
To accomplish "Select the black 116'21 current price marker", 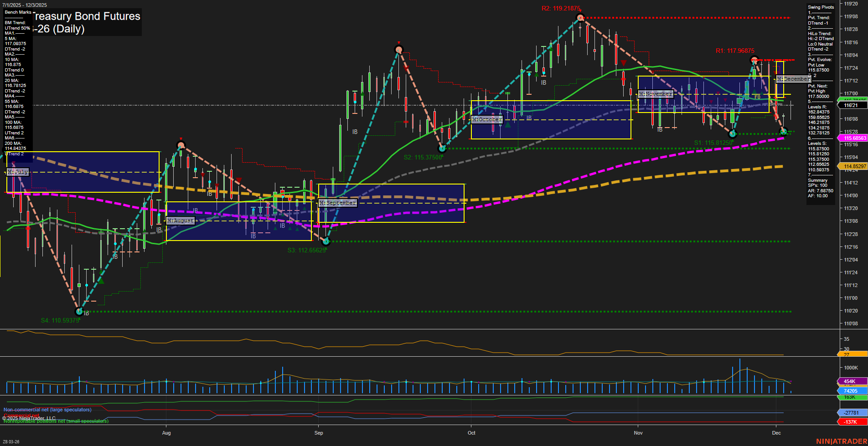I will pos(851,104).
